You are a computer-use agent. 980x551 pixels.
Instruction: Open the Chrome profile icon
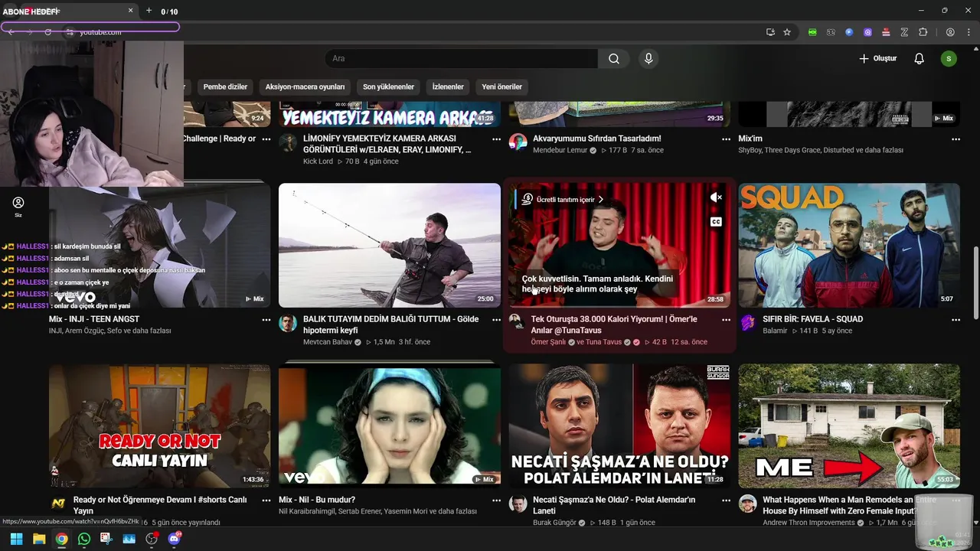pos(950,32)
